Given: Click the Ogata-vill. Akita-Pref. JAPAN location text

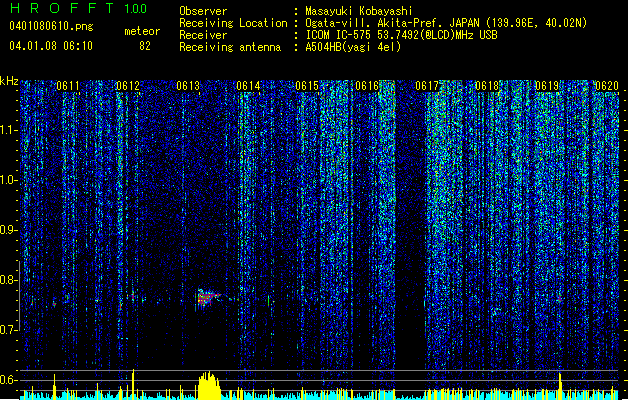Looking at the screenshot, I should click(446, 23).
